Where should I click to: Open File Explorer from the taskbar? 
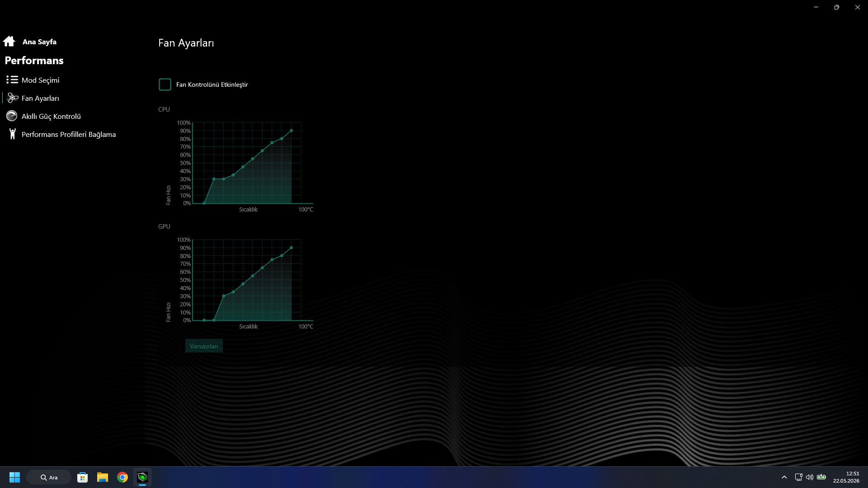click(103, 477)
